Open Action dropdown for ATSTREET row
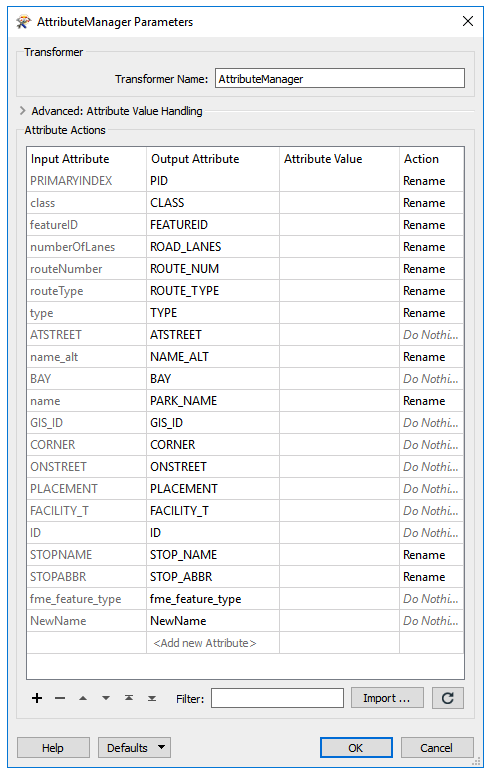Screen dimensions: 491x776 click(x=431, y=335)
